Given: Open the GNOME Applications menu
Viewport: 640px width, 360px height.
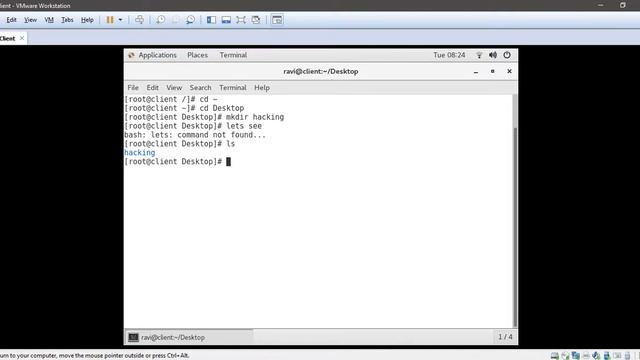Looking at the screenshot, I should [x=158, y=55].
